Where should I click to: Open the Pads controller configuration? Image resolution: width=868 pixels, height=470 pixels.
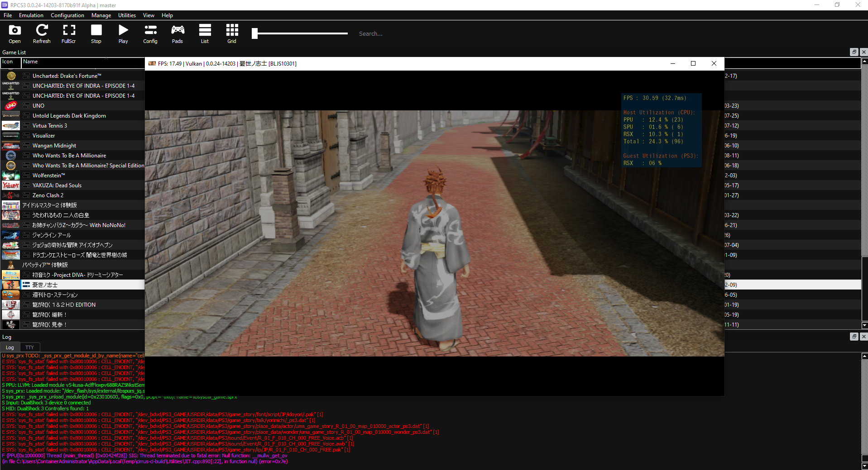(177, 33)
